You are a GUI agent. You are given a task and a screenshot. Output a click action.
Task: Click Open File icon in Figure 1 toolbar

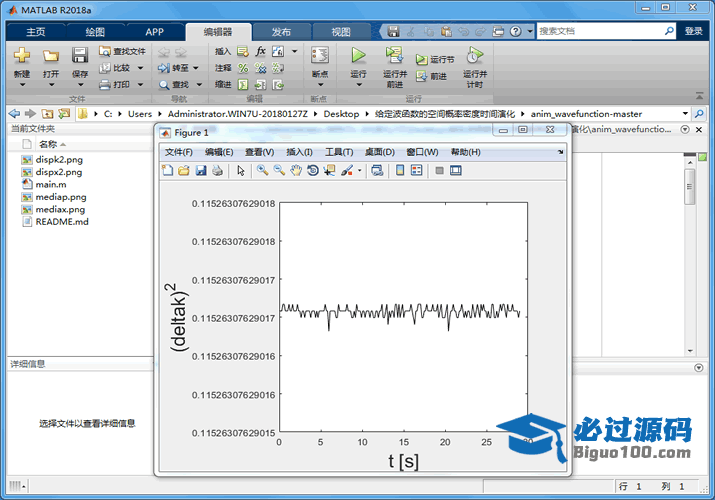(x=184, y=170)
